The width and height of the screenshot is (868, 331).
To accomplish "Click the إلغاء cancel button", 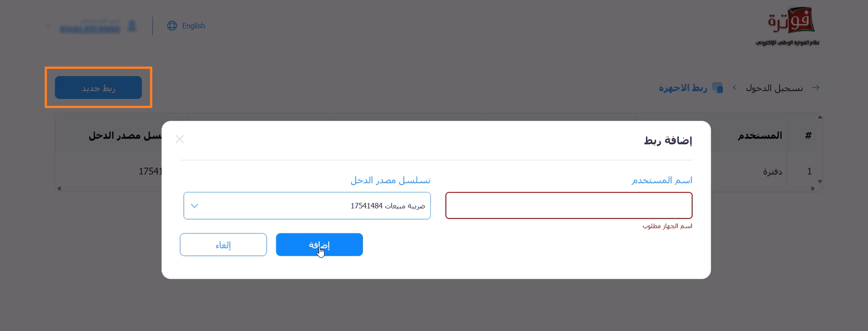I will [223, 245].
